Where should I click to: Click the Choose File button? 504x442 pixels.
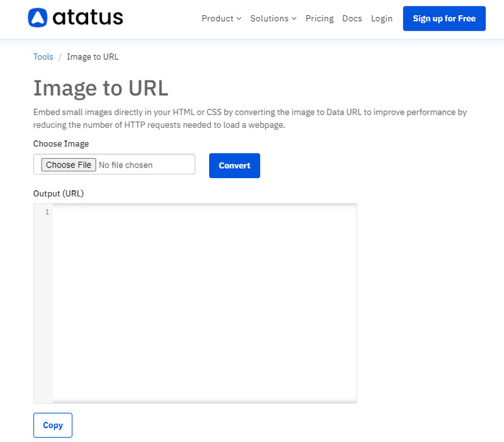tap(67, 164)
